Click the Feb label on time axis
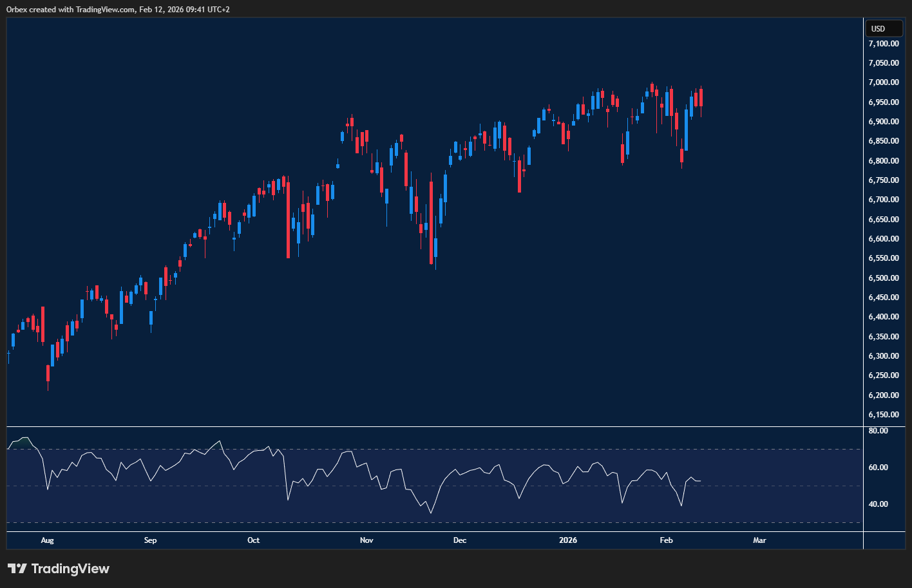912x588 pixels. click(666, 540)
